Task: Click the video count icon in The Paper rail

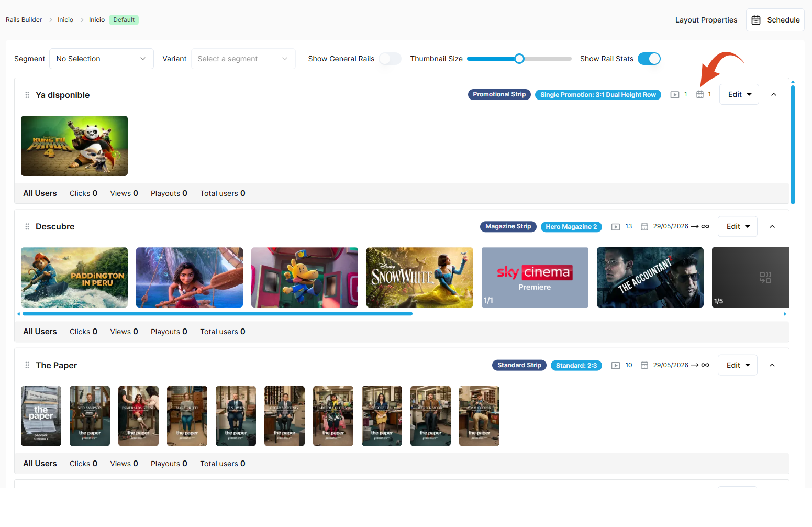Action: point(616,365)
